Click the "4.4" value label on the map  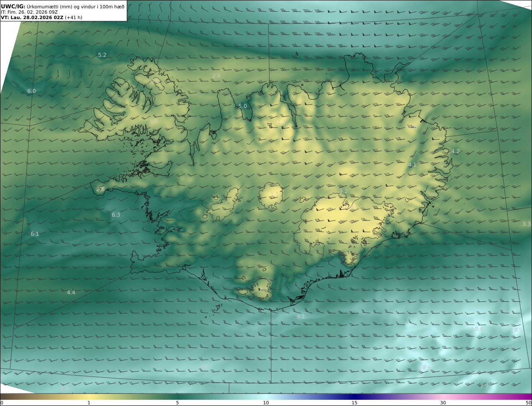(x=71, y=292)
